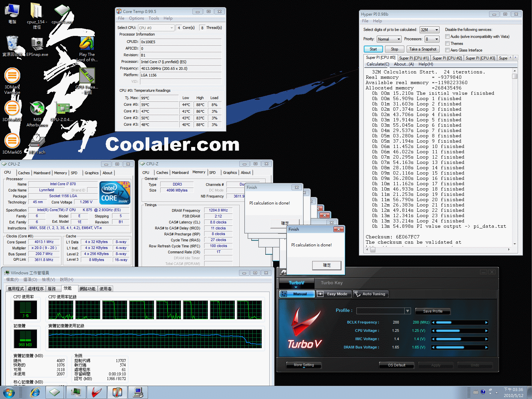This screenshot has width=532, height=399.
Task: Adjust CPU Voltage slider
Action: tap(460, 331)
